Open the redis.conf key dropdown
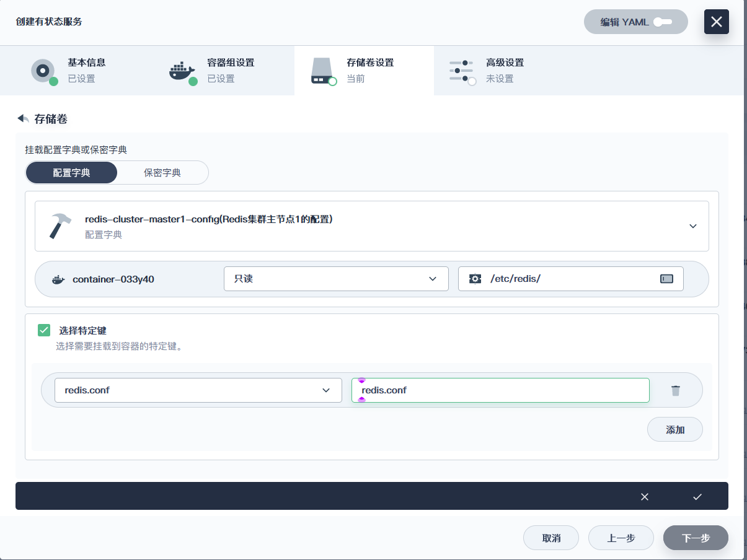 pos(198,390)
